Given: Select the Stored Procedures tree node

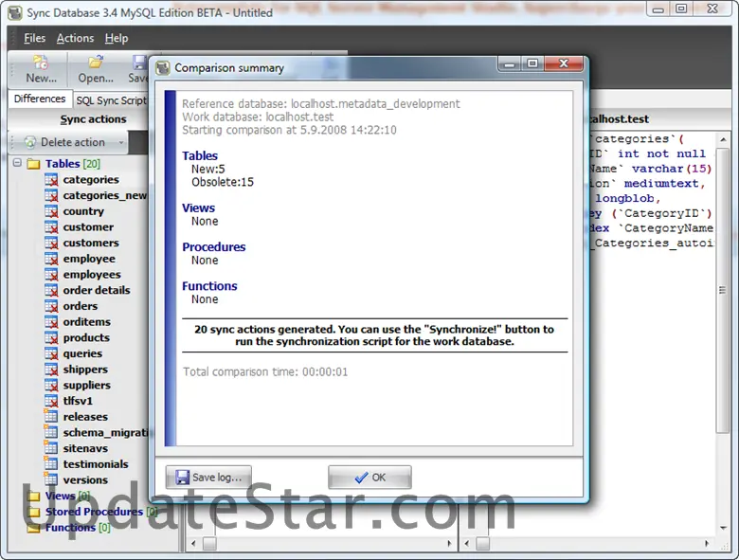Looking at the screenshot, I should [94, 512].
